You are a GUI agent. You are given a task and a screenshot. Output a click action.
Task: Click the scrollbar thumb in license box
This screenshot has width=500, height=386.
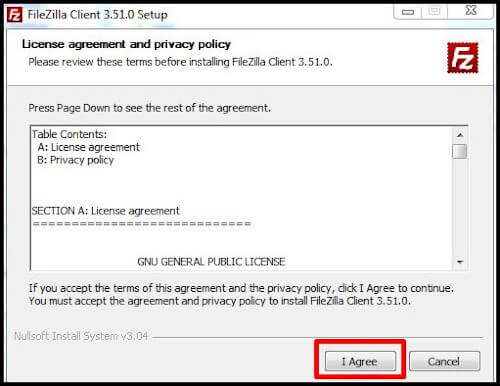(x=460, y=151)
